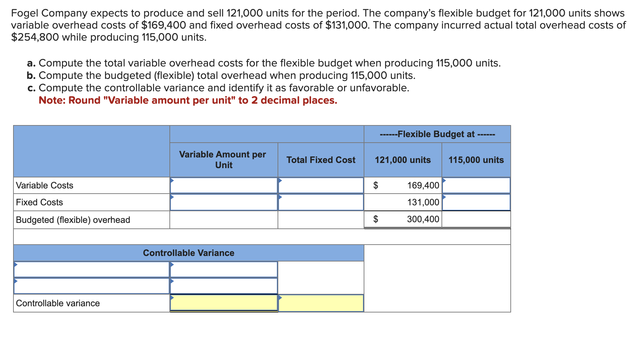
Task: Click the 115,000 units column header
Action: [x=476, y=160]
